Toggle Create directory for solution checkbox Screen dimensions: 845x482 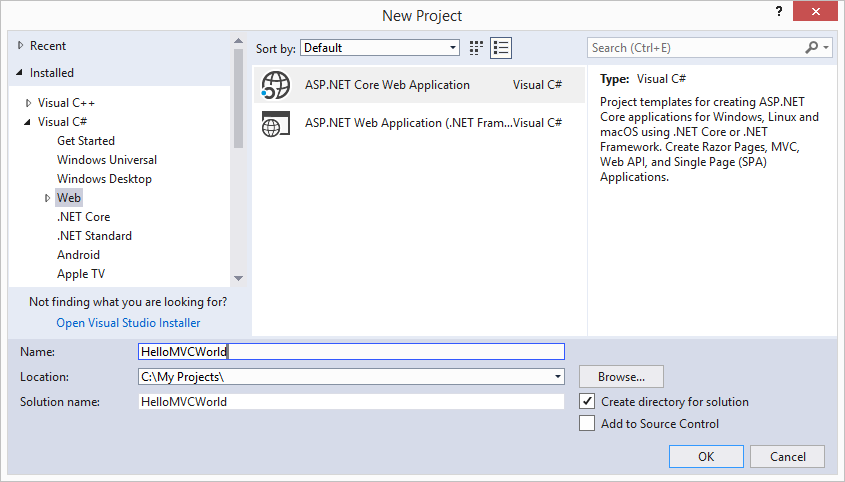point(587,401)
